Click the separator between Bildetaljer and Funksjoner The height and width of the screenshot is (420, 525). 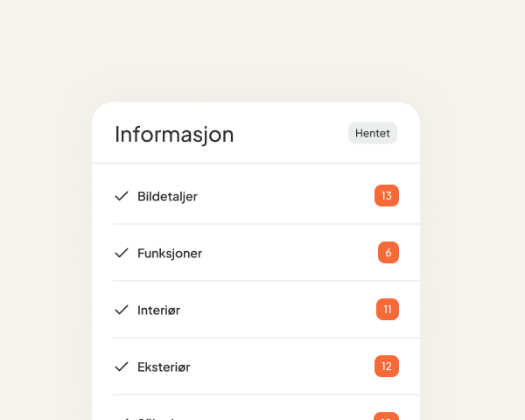point(255,224)
